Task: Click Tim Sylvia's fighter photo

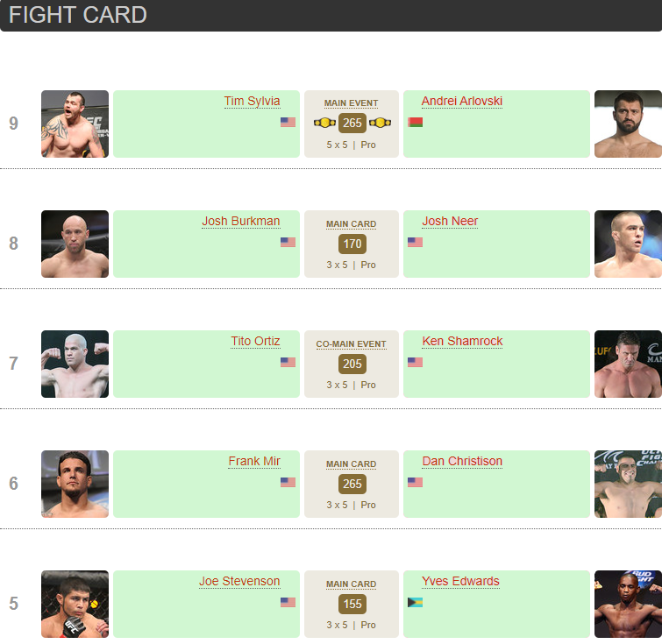Action: tap(75, 124)
